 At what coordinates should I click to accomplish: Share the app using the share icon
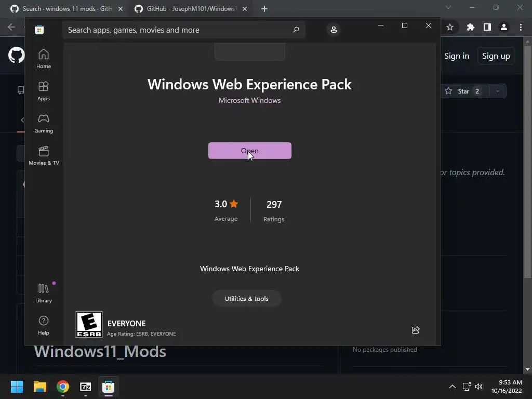(x=416, y=330)
